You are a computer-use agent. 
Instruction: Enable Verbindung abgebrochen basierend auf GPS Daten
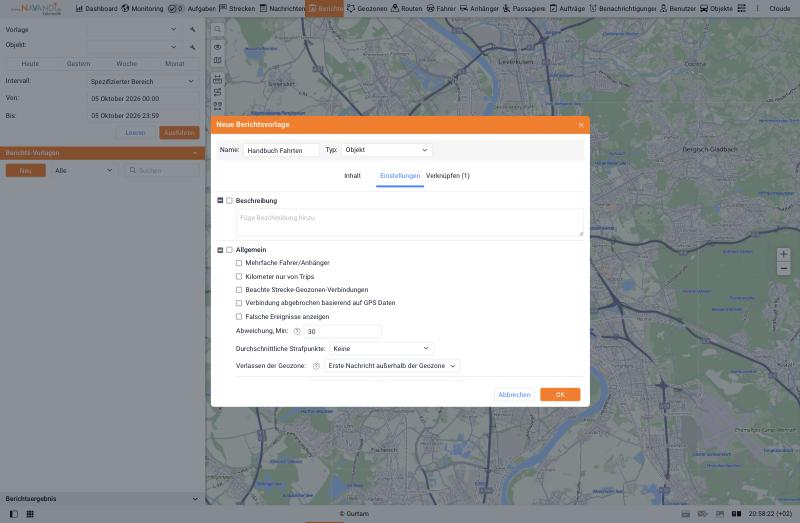click(x=239, y=303)
